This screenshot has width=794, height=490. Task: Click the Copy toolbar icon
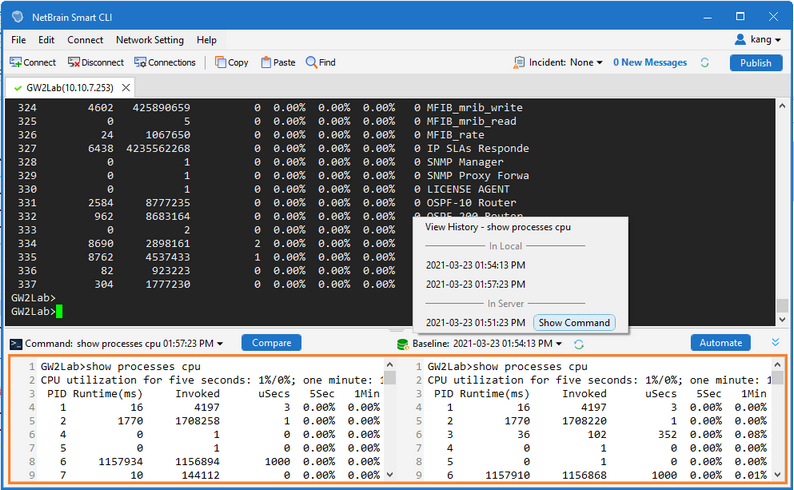[x=221, y=62]
